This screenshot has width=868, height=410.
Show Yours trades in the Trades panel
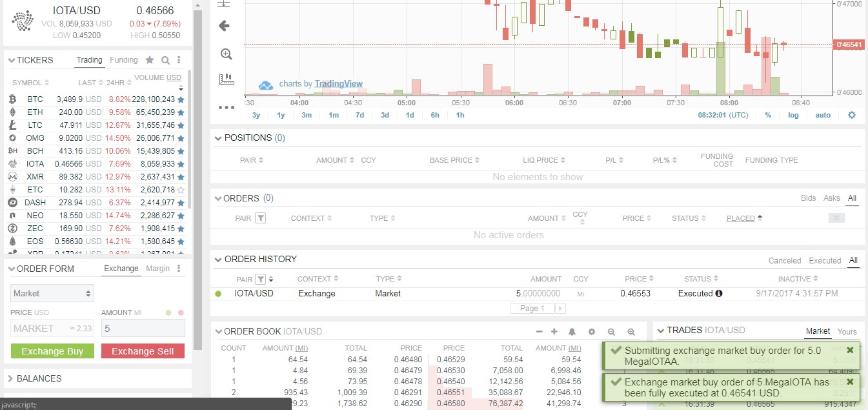[x=847, y=331]
